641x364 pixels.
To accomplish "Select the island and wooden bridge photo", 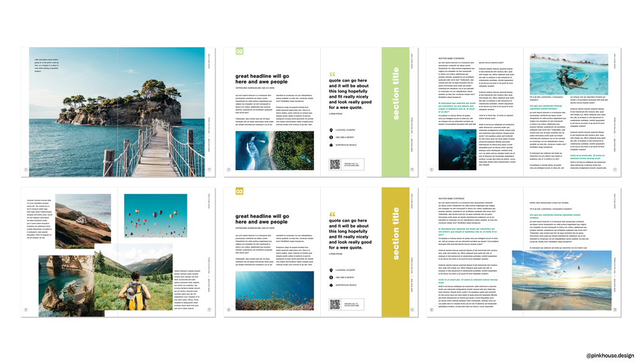I will (117, 112).
